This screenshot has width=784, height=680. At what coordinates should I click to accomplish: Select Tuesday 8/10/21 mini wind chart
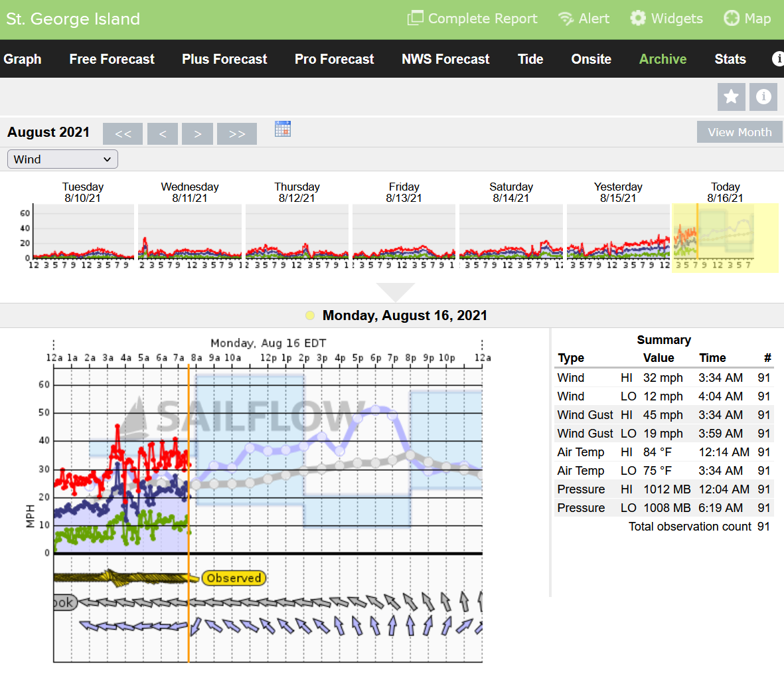[83, 231]
